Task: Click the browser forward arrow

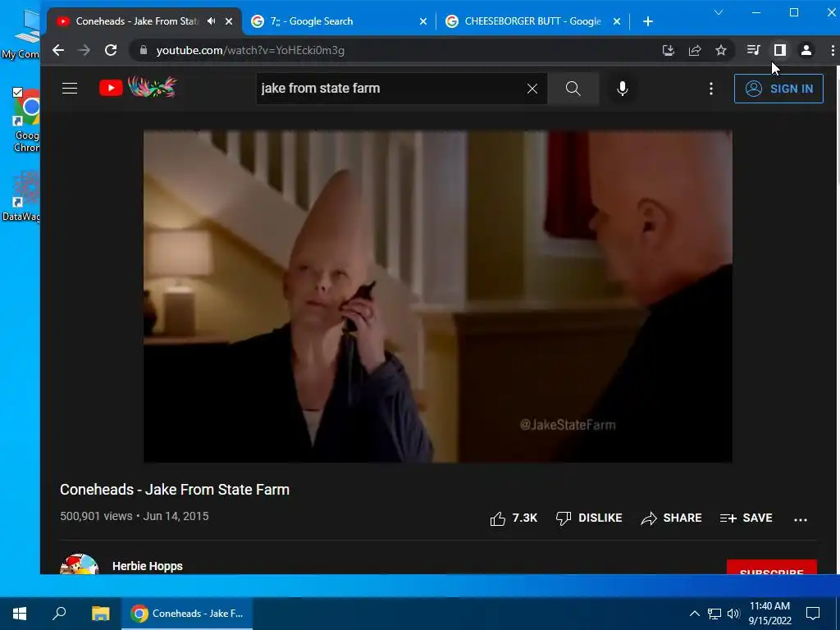Action: (x=84, y=50)
